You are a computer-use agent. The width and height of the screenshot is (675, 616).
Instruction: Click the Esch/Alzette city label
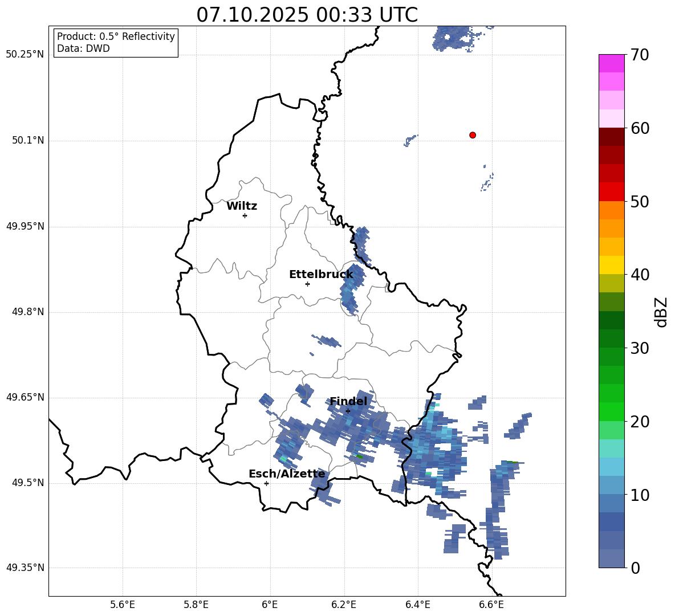(x=287, y=474)
